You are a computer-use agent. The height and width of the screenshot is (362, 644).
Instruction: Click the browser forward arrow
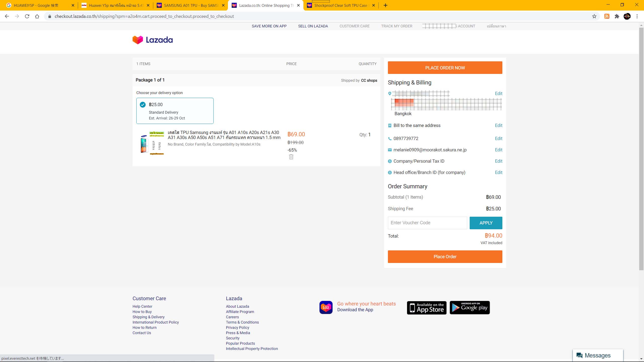coord(17,16)
